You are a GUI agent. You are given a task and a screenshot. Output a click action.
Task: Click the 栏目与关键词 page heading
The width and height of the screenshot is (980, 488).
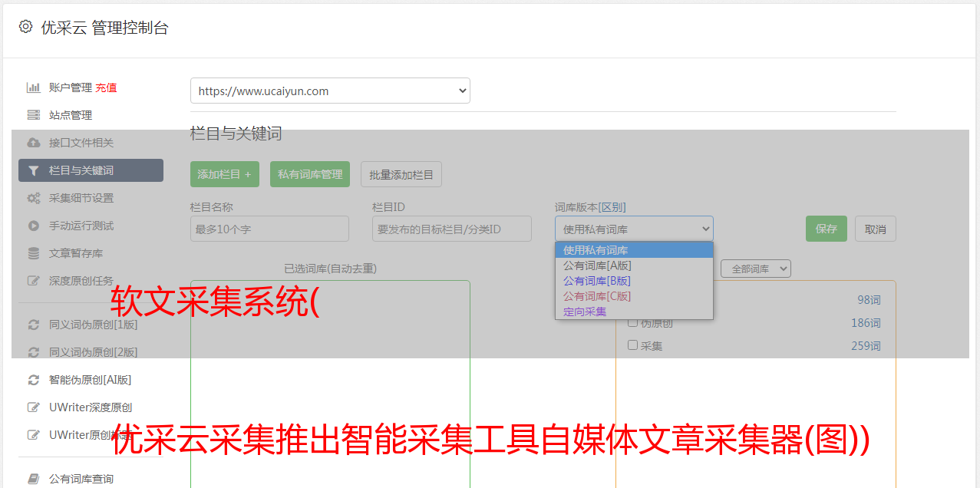[236, 134]
